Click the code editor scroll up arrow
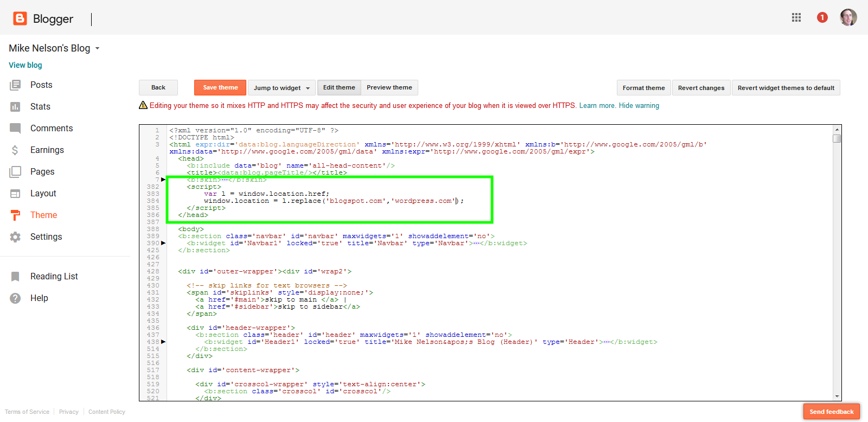 837,129
